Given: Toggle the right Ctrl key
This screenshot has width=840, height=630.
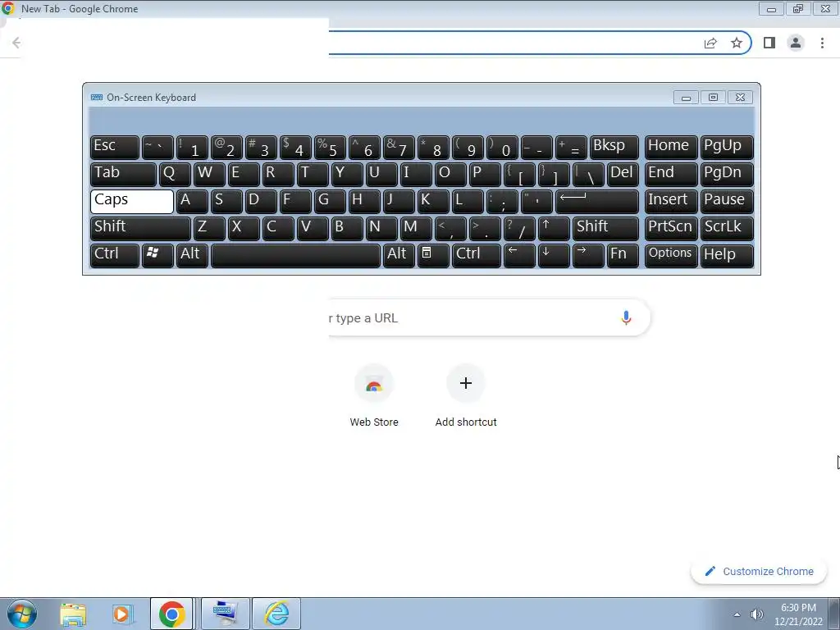Looking at the screenshot, I should (x=477, y=256).
